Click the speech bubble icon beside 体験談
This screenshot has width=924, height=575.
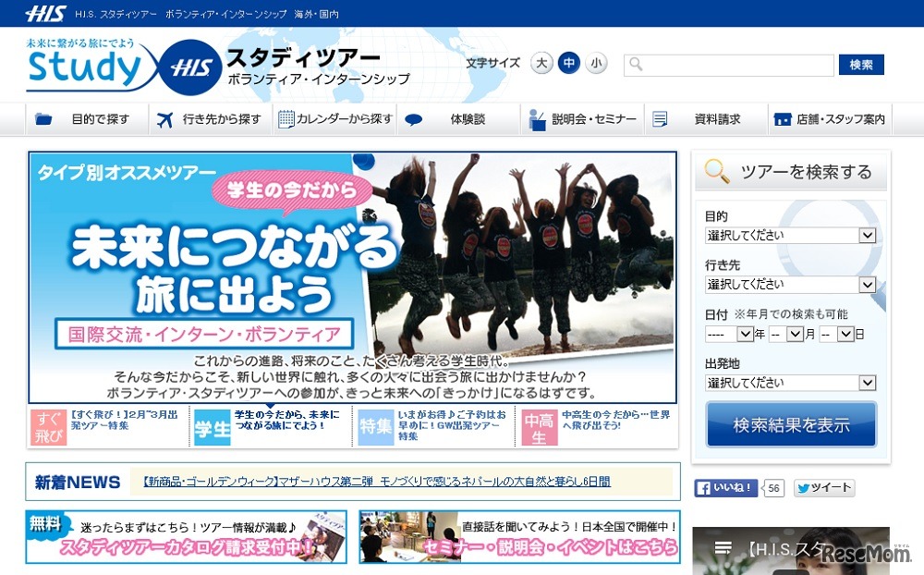point(414,118)
